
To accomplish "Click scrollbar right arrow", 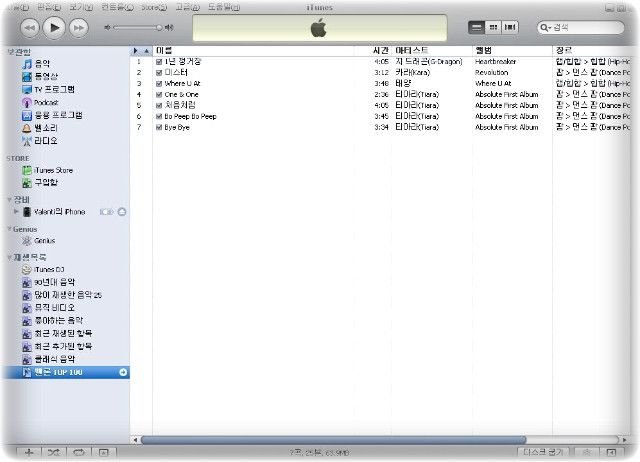I will tap(624, 440).
